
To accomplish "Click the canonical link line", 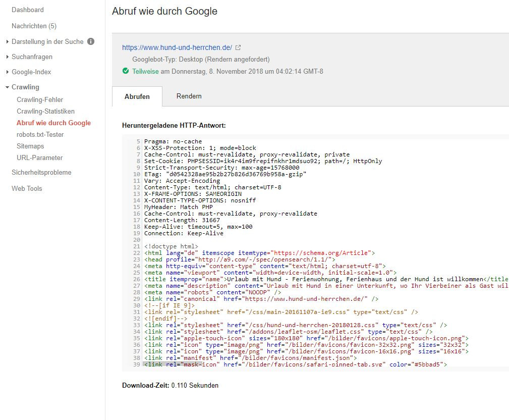I will [x=261, y=299].
